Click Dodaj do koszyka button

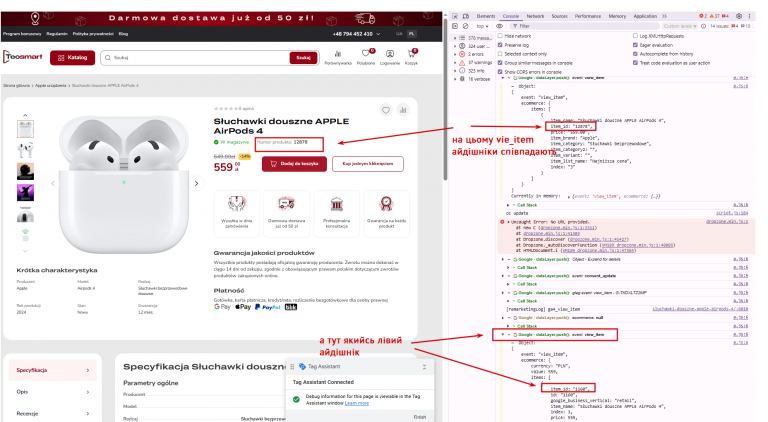point(294,164)
